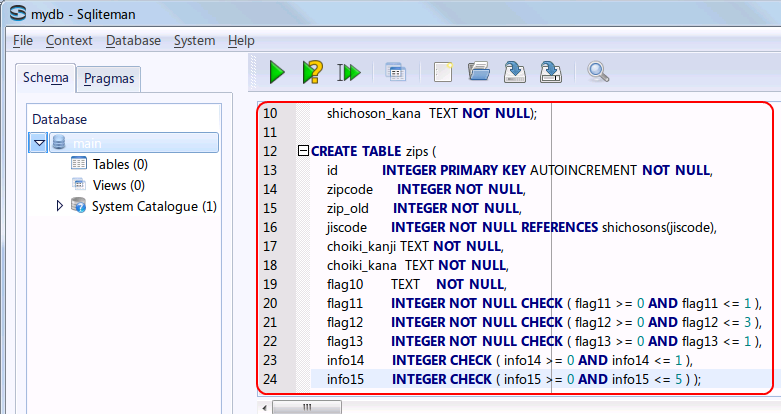Viewport: 781px width, 414px height.
Task: Run SQL with the green play icon
Action: pyautogui.click(x=277, y=72)
